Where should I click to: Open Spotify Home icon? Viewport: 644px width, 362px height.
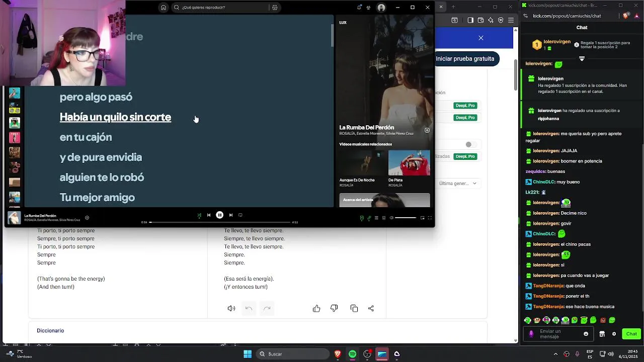click(163, 8)
